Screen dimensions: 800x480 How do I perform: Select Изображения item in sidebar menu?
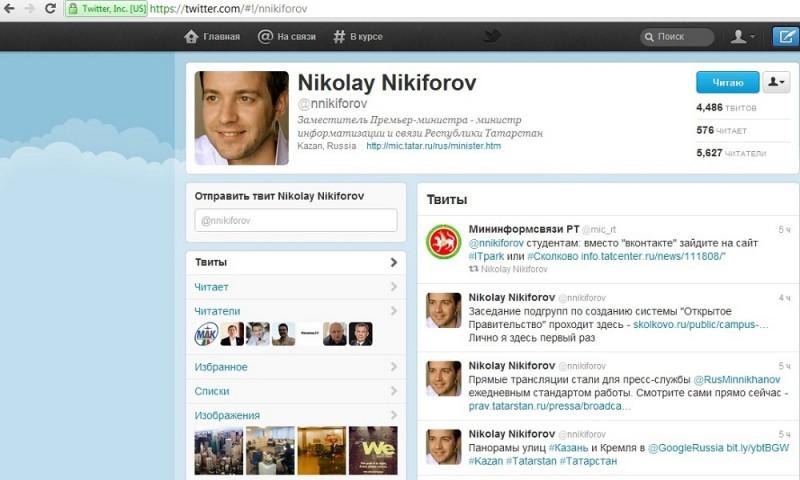coord(296,415)
